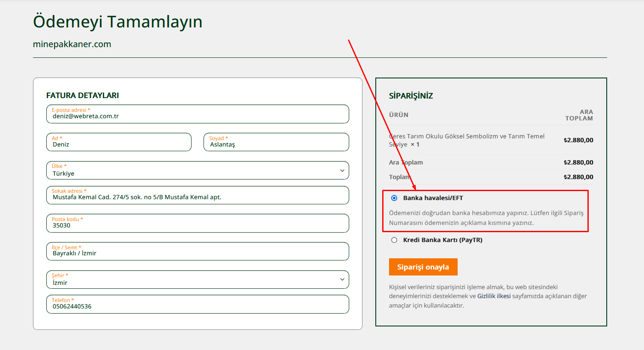Click the Ceres Tarım Okulu product name

[467, 140]
